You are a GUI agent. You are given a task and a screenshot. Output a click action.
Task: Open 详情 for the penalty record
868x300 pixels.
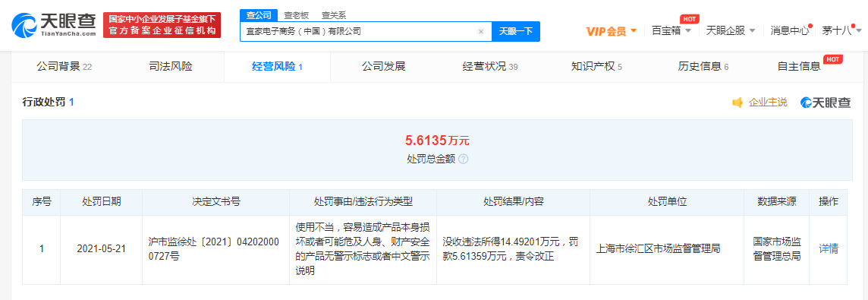point(829,249)
